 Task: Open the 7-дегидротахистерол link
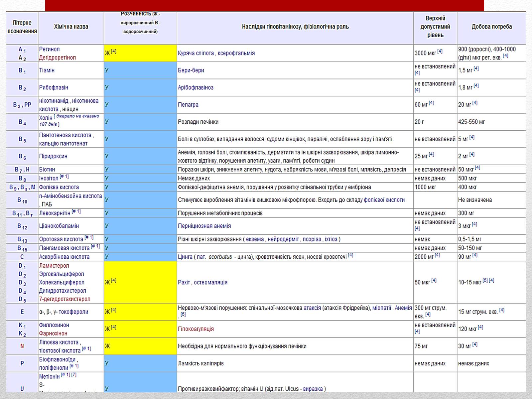(x=65, y=299)
